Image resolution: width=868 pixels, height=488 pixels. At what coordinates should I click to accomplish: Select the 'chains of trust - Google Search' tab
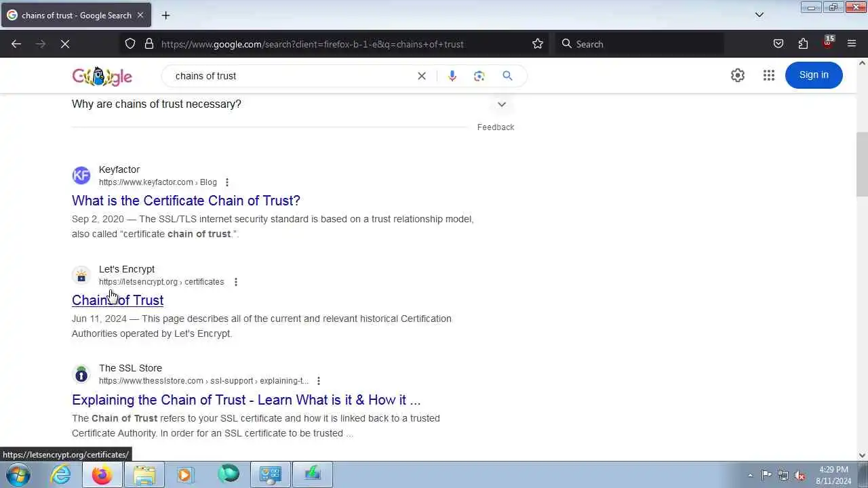click(x=76, y=15)
